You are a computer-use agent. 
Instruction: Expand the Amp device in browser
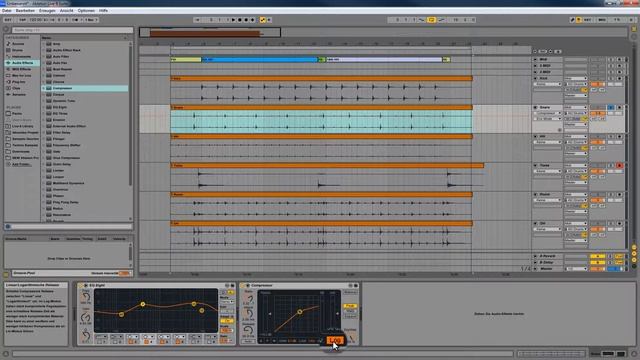tap(43, 44)
